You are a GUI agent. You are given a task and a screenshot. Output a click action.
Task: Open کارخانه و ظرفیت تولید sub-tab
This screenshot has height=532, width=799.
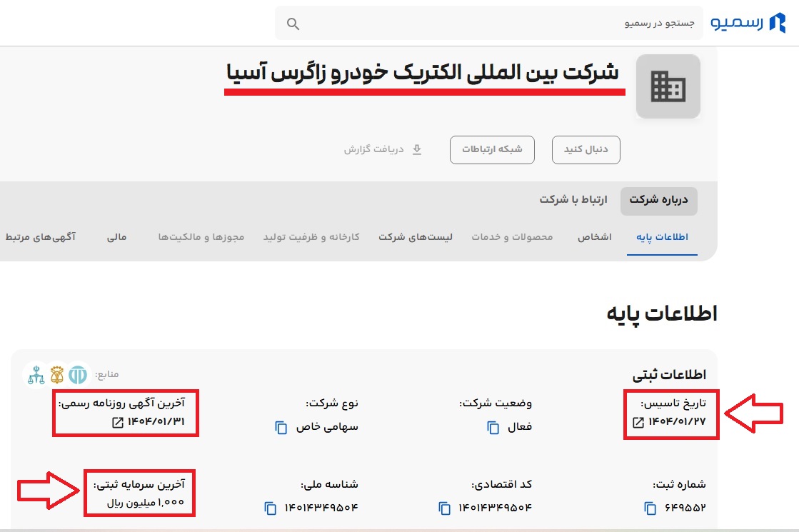[x=311, y=238]
